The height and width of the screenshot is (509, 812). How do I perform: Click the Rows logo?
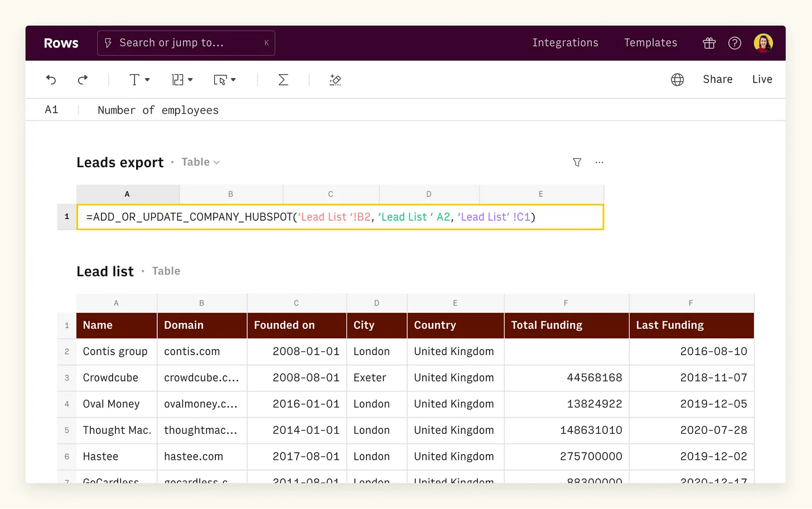[x=61, y=43]
